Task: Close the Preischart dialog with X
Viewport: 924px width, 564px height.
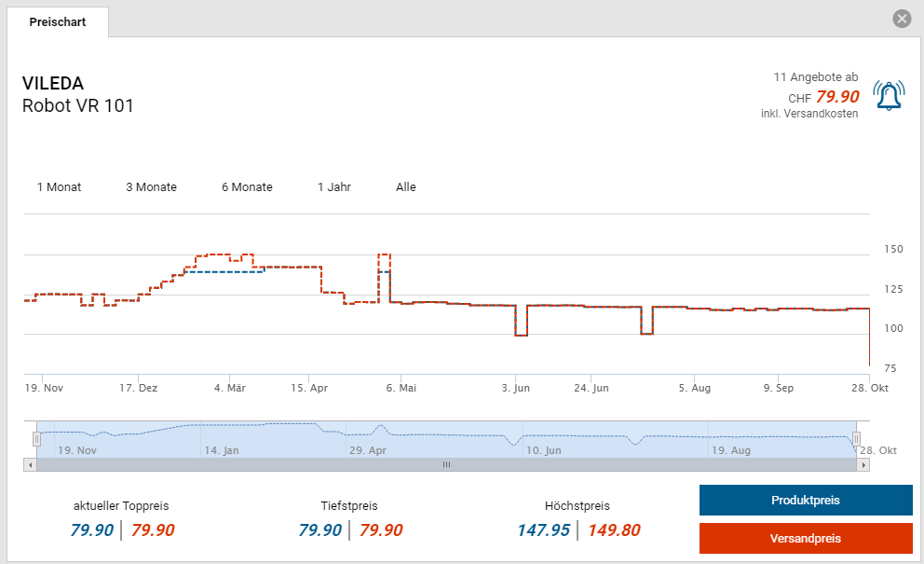Action: point(901,19)
